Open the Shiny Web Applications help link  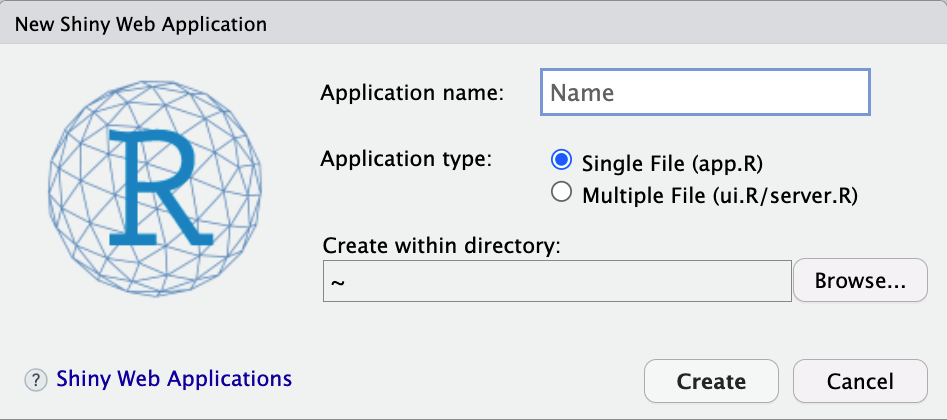tap(174, 379)
